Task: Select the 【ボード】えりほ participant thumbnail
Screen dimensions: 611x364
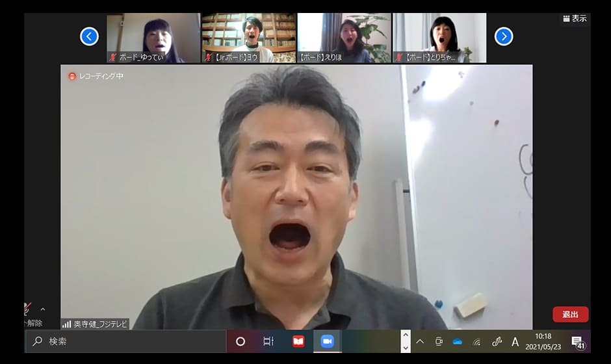Action: [344, 38]
